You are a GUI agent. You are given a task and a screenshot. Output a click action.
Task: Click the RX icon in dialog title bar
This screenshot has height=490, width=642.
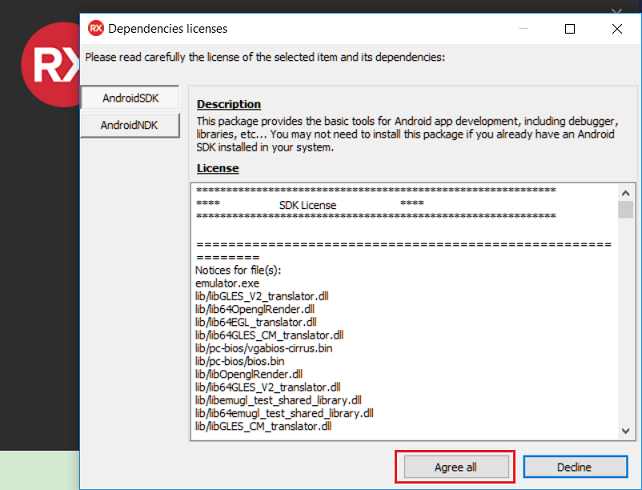(96, 28)
